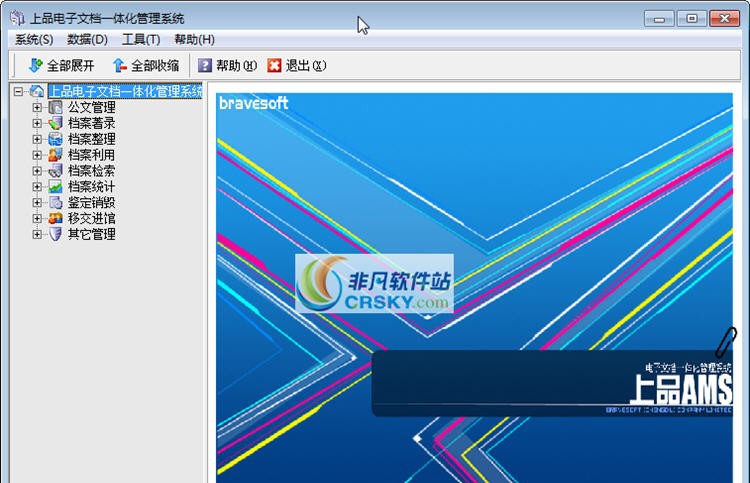The height and width of the screenshot is (483, 750).
Task: Select the 档案著录 tree item
Action: pyautogui.click(x=91, y=123)
